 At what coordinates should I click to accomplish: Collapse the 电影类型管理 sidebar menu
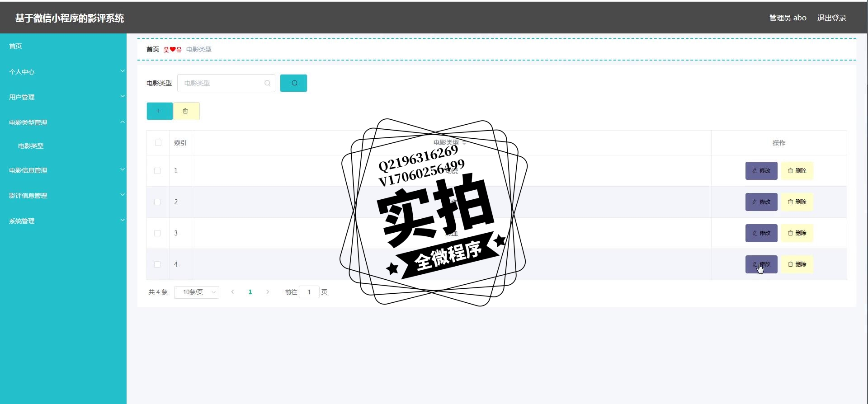click(63, 122)
